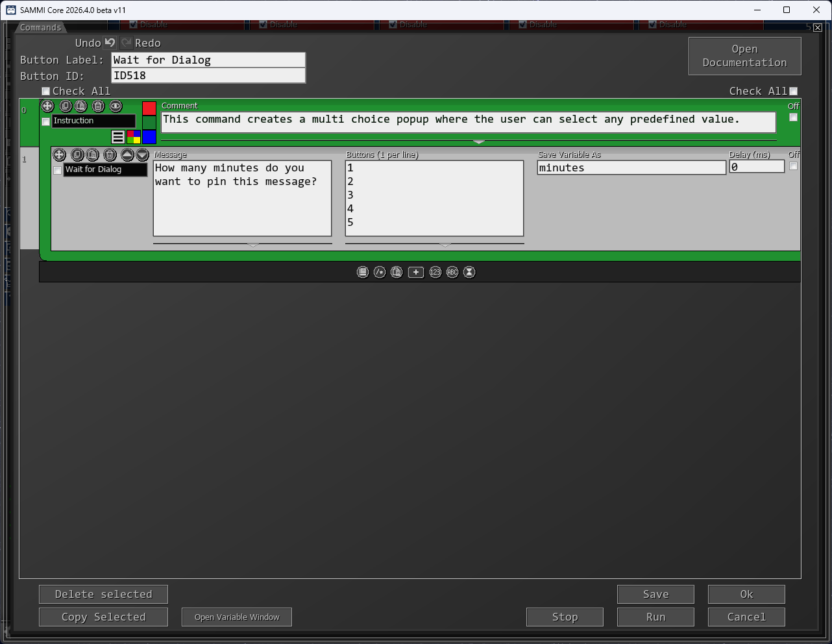The height and width of the screenshot is (644, 832).
Task: Tick the checkbox beside Wait for Dialog
Action: [x=58, y=170]
